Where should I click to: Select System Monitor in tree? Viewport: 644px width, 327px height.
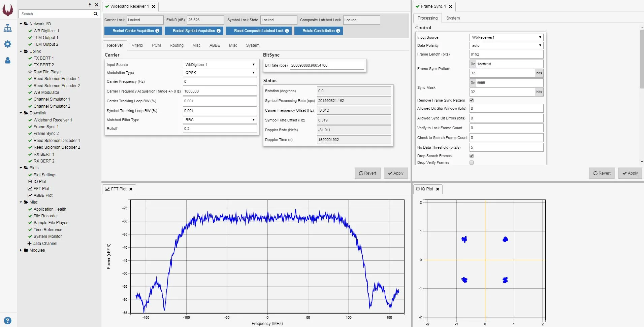pyautogui.click(x=47, y=237)
